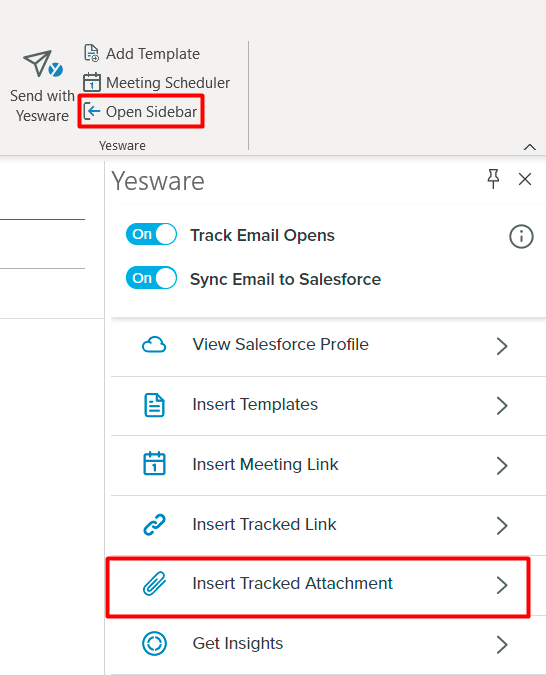The image size is (546, 675).
Task: Click the Get Insights target icon
Action: (x=154, y=644)
